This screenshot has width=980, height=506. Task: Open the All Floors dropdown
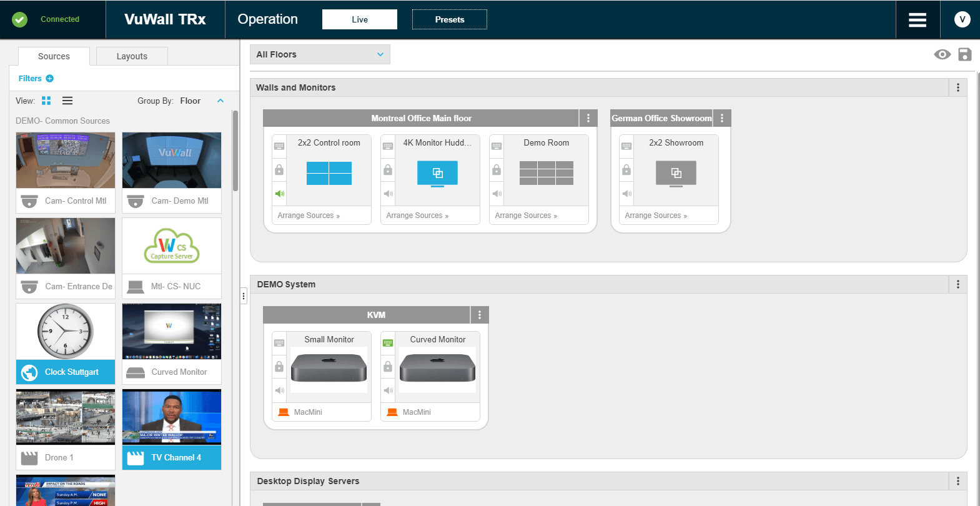pos(320,54)
